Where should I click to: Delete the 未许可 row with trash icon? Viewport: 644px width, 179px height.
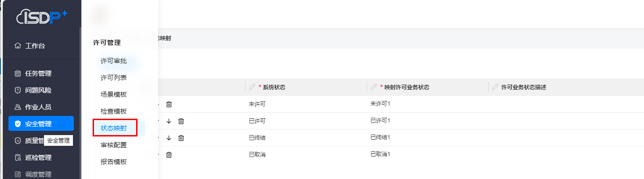point(169,104)
